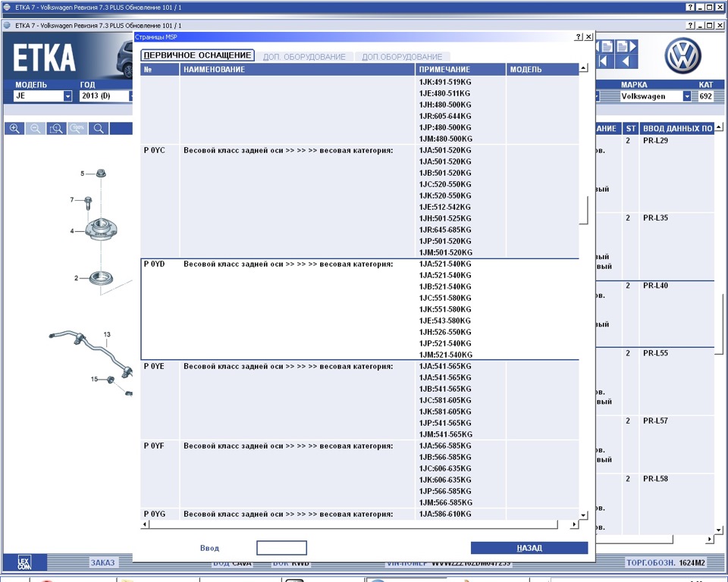Image resolution: width=728 pixels, height=582 pixels.
Task: Select row P 0YF
Action: [359, 474]
